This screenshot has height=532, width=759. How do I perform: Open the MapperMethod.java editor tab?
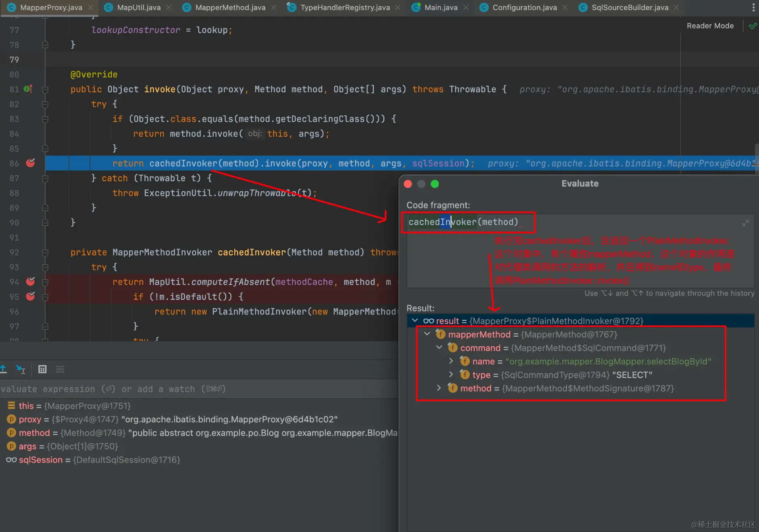tap(230, 7)
